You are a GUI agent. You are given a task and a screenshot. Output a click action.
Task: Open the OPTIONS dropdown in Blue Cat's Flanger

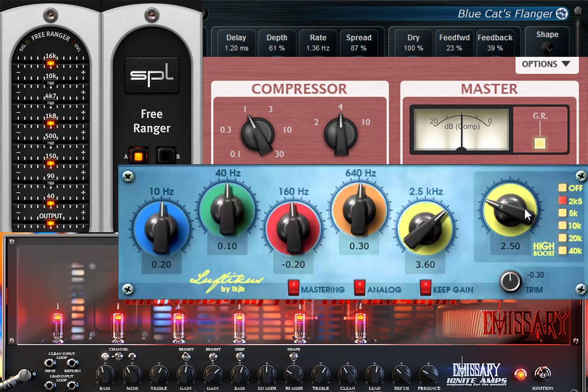[x=547, y=64]
